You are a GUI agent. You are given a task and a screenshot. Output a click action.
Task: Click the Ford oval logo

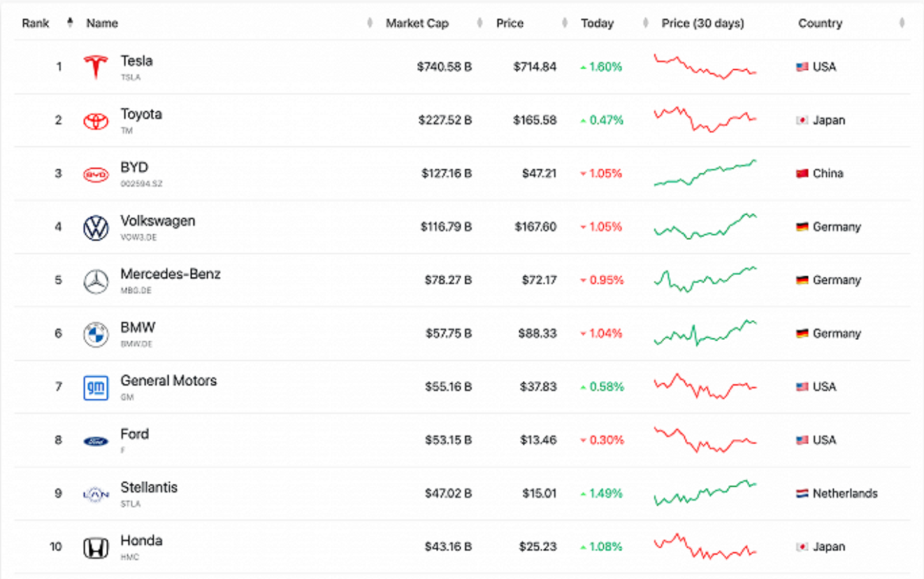pos(96,441)
